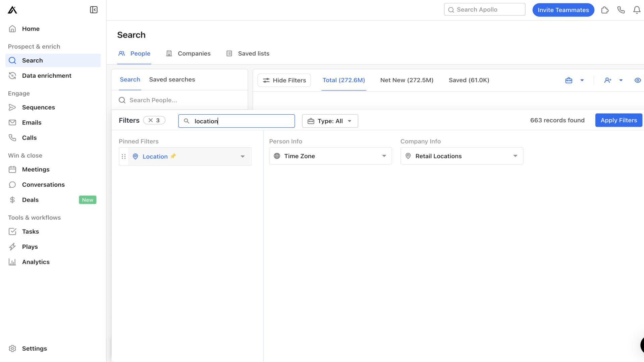Click the Apply Filters button

click(619, 120)
